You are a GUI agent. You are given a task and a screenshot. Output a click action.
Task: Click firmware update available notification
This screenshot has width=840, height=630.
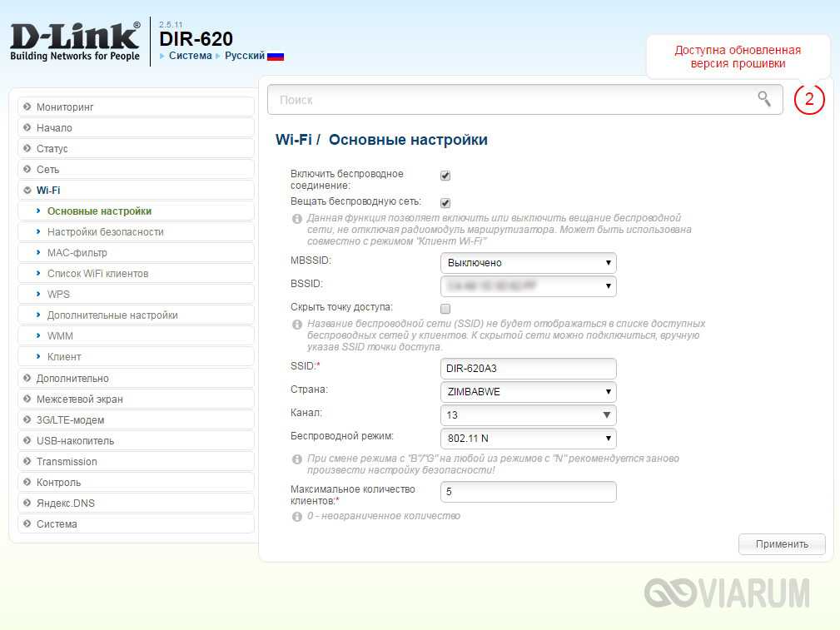pos(738,57)
